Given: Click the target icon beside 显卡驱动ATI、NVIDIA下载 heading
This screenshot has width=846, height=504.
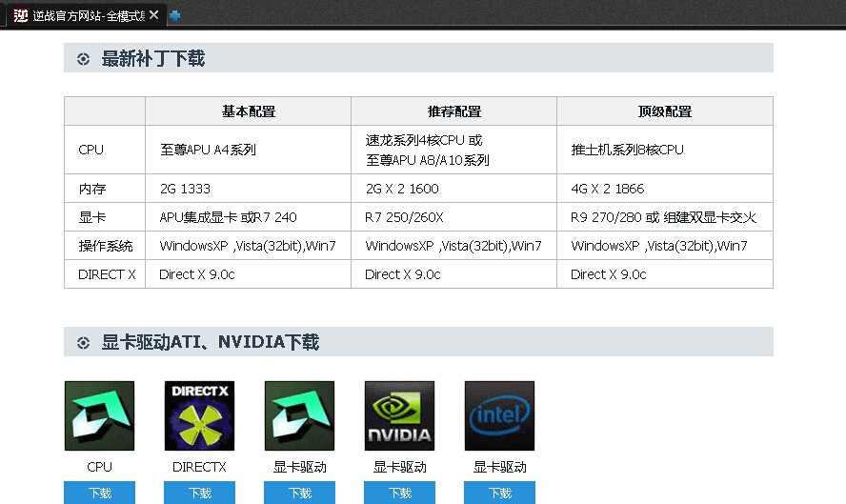Looking at the screenshot, I should coord(83,343).
